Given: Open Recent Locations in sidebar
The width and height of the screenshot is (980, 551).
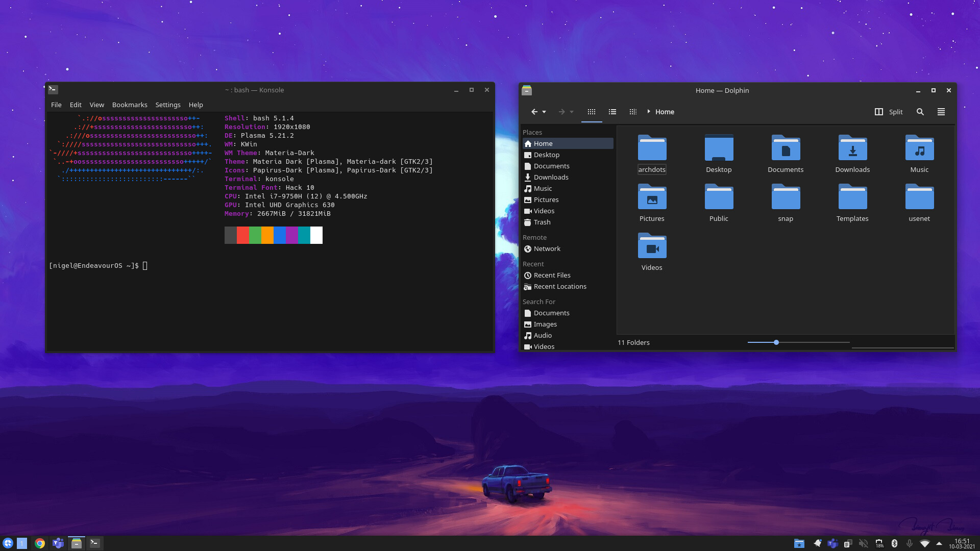Looking at the screenshot, I should tap(568, 286).
